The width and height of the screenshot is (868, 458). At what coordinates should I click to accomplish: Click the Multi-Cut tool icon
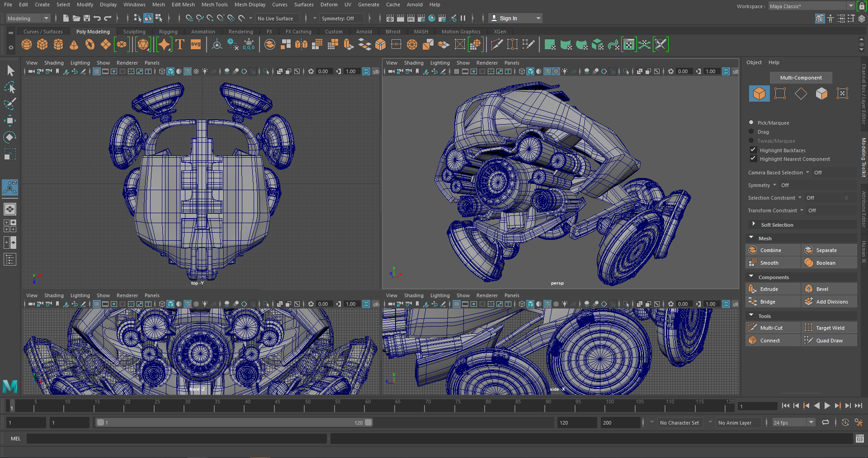(753, 328)
